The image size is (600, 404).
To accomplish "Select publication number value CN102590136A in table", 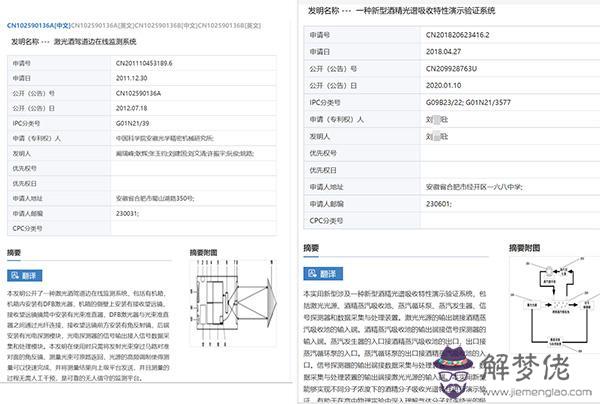I will (x=138, y=93).
